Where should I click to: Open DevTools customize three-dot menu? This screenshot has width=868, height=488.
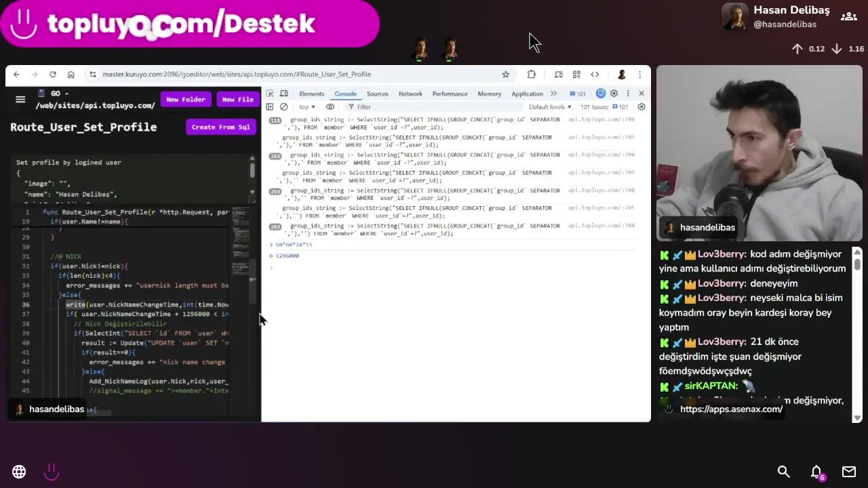point(628,94)
